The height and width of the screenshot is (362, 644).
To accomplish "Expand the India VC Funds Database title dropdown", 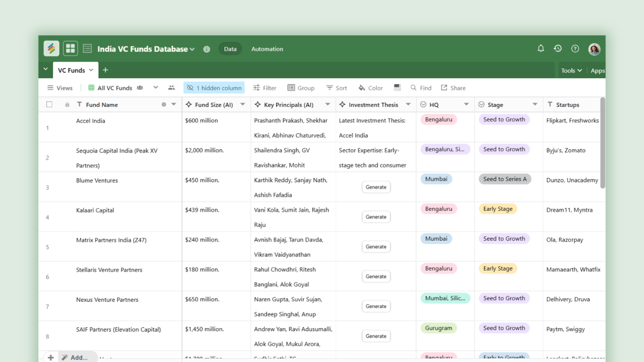I will point(192,49).
